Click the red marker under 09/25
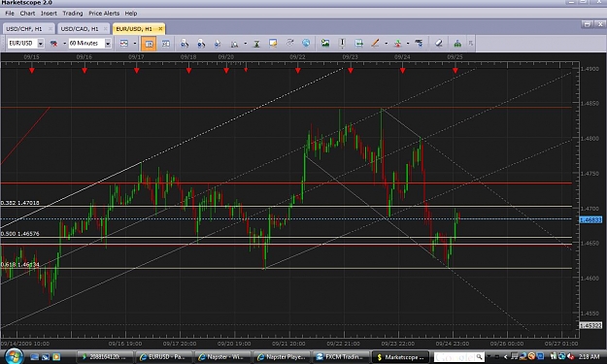Viewport: 607px width, 364px height. (455, 71)
